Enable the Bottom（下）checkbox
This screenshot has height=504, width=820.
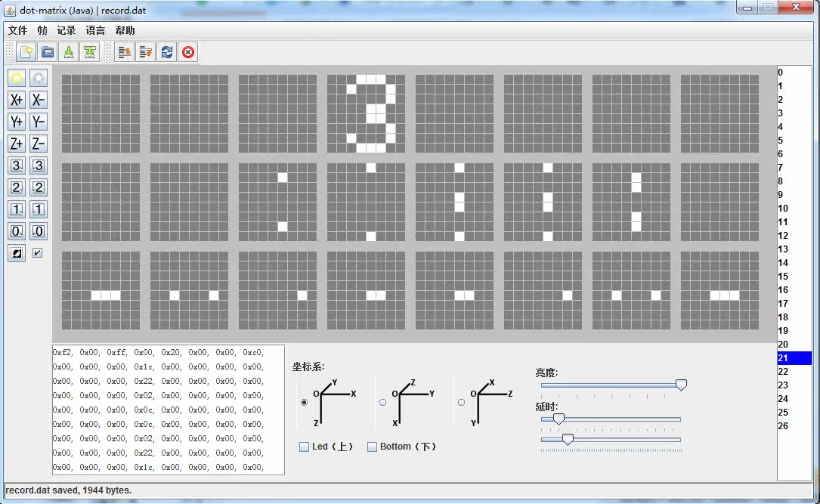(x=372, y=447)
